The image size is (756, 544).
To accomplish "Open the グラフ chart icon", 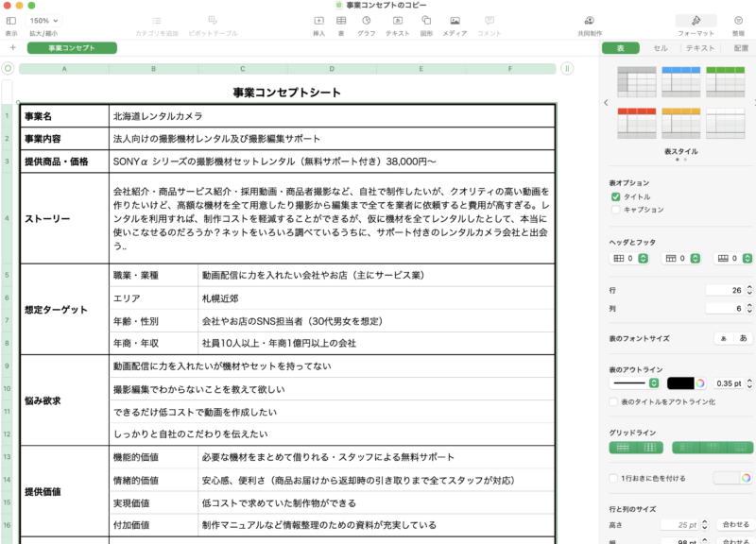I will click(x=367, y=21).
